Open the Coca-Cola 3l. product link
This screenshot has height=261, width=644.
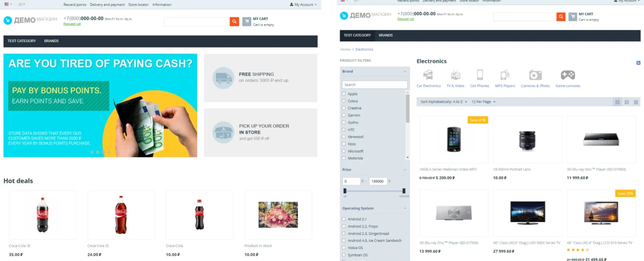[20, 246]
